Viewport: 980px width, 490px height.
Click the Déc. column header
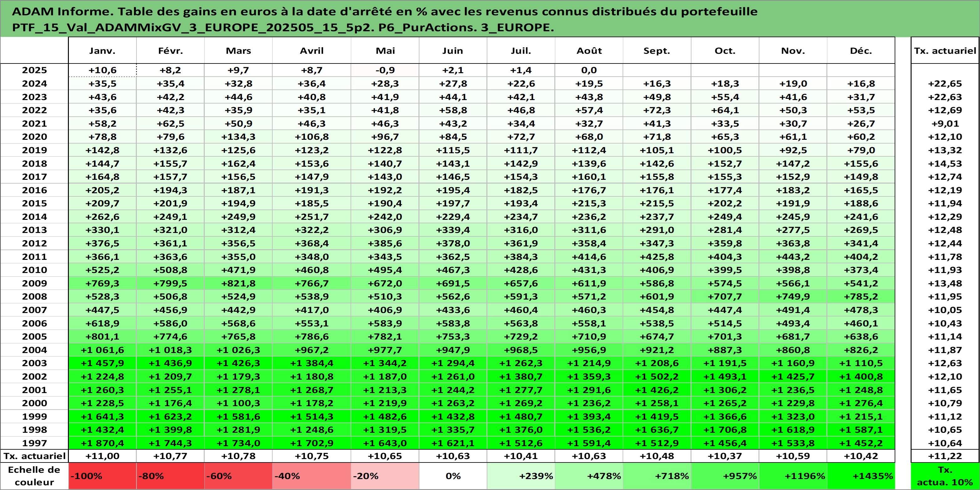(x=861, y=51)
